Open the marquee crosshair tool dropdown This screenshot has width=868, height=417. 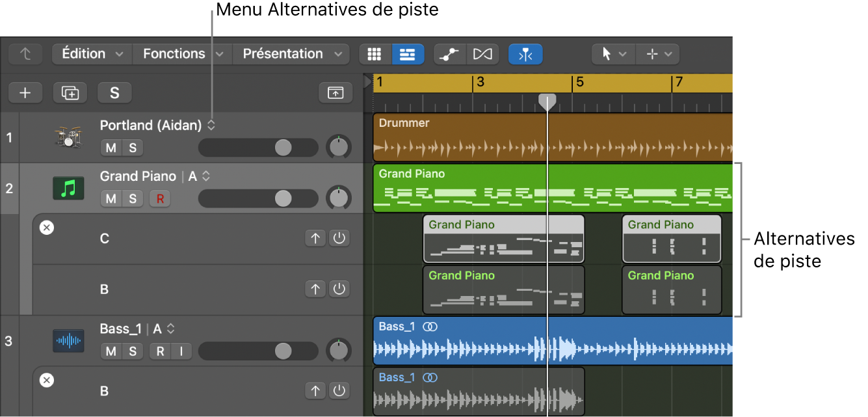point(657,55)
